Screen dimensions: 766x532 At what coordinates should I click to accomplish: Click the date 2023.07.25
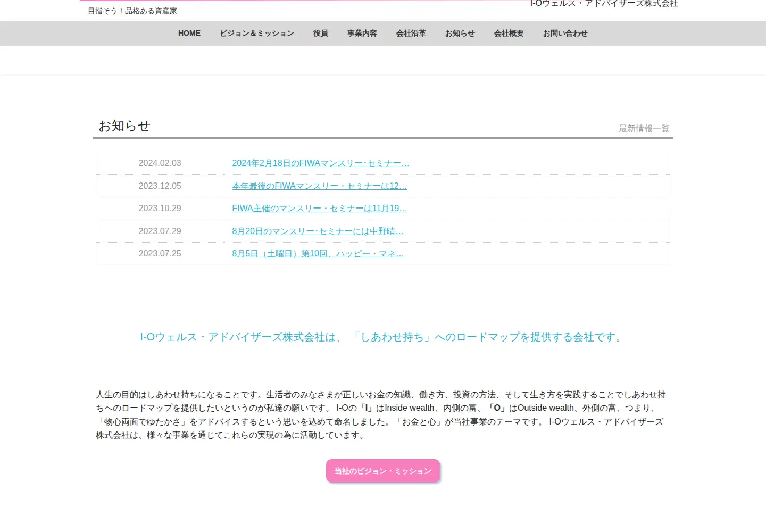(x=160, y=254)
